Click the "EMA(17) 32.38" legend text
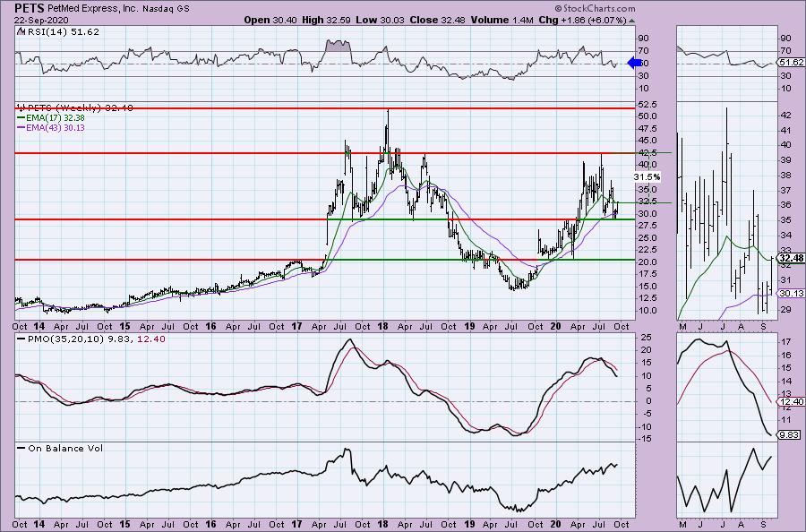This screenshot has width=806, height=532. 56,117
